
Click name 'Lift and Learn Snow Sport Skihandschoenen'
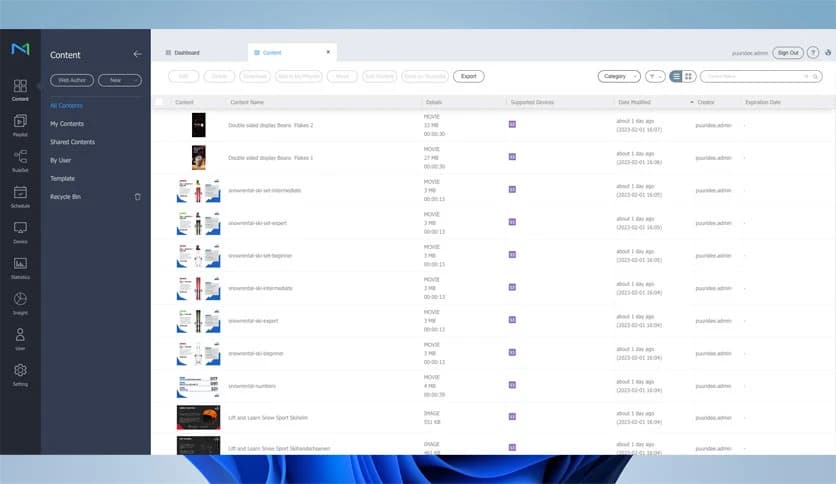click(279, 448)
